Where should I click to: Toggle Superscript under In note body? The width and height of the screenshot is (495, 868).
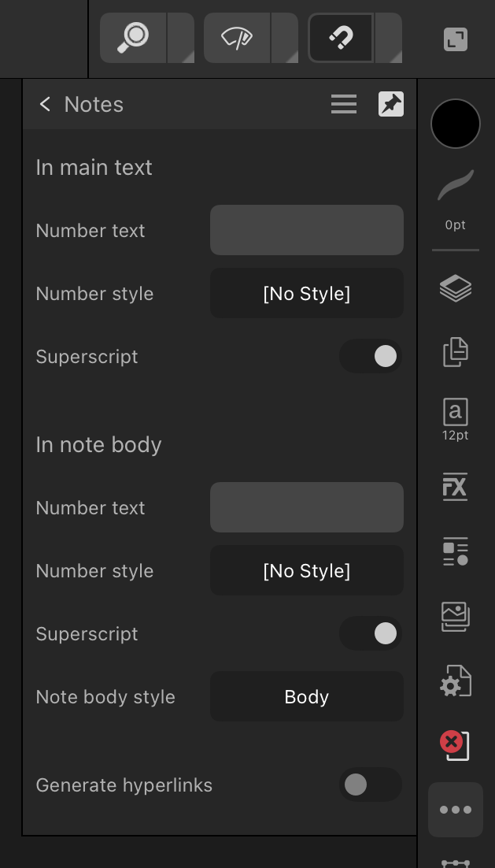click(x=371, y=634)
